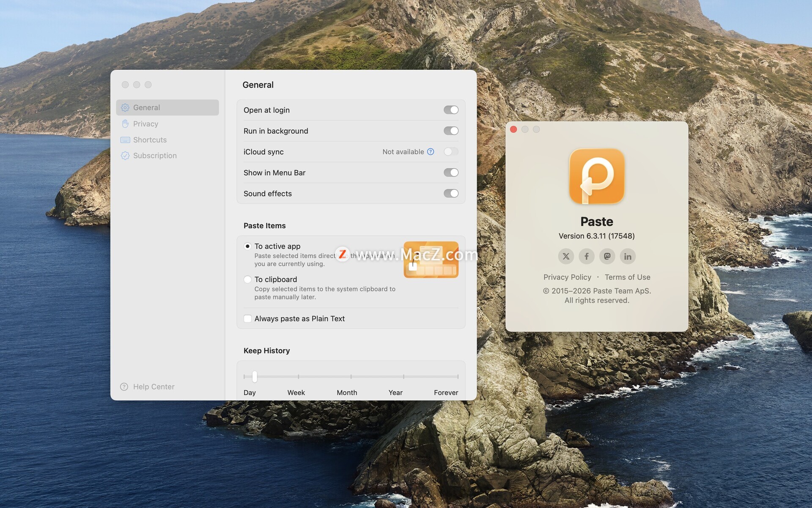Disable the Run in background switch
The image size is (812, 508).
451,131
